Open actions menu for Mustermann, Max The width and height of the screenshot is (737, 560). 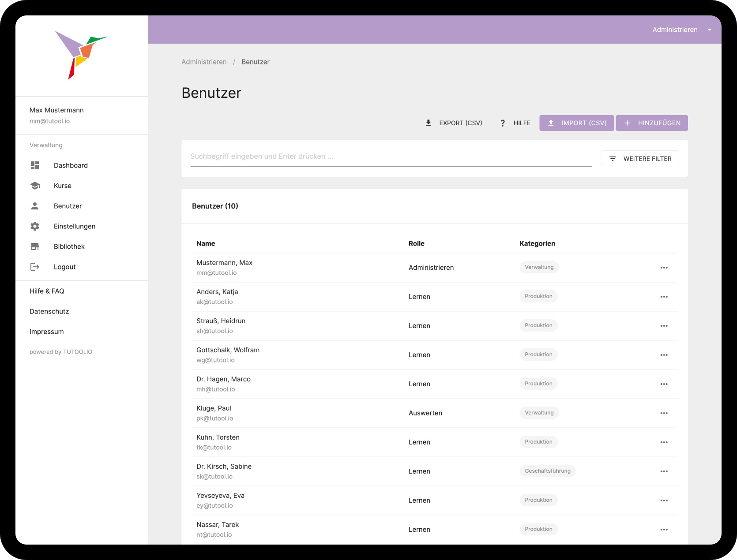(x=664, y=268)
